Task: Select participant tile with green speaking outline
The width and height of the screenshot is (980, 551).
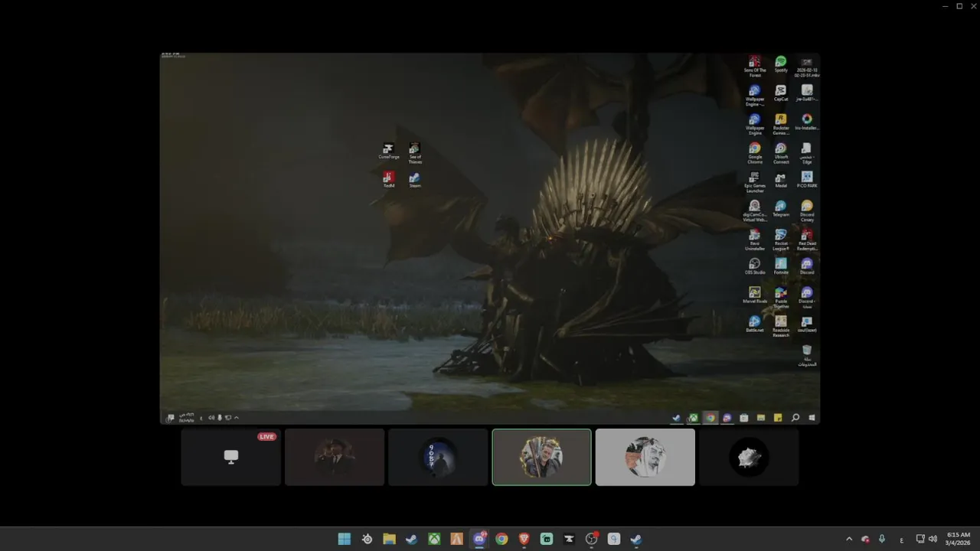Action: click(541, 457)
